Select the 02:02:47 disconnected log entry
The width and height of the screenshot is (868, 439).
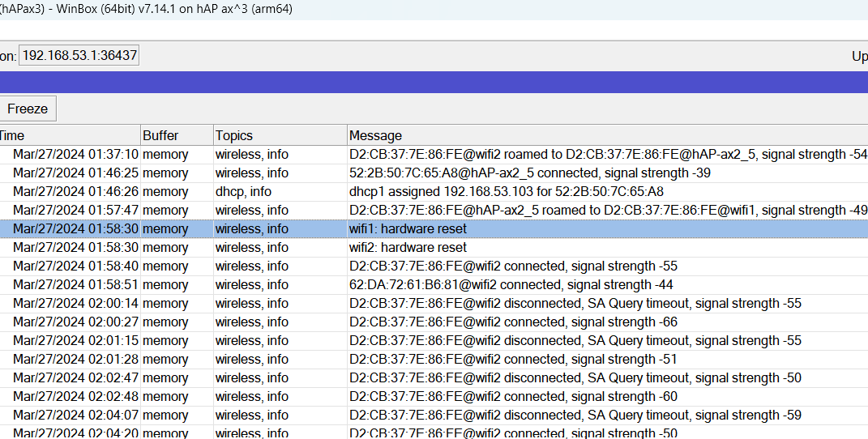click(x=575, y=378)
